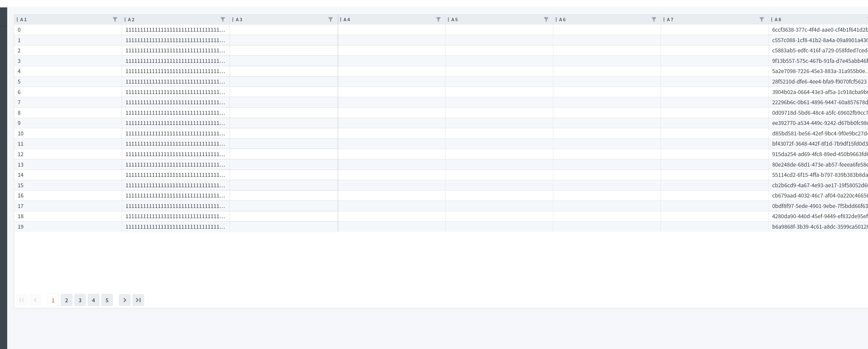Open column menu dots for A7

(664, 19)
